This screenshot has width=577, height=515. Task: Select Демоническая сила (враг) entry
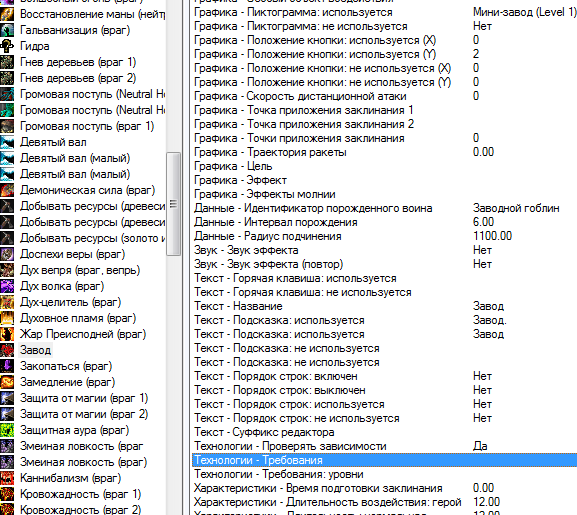pos(87,190)
